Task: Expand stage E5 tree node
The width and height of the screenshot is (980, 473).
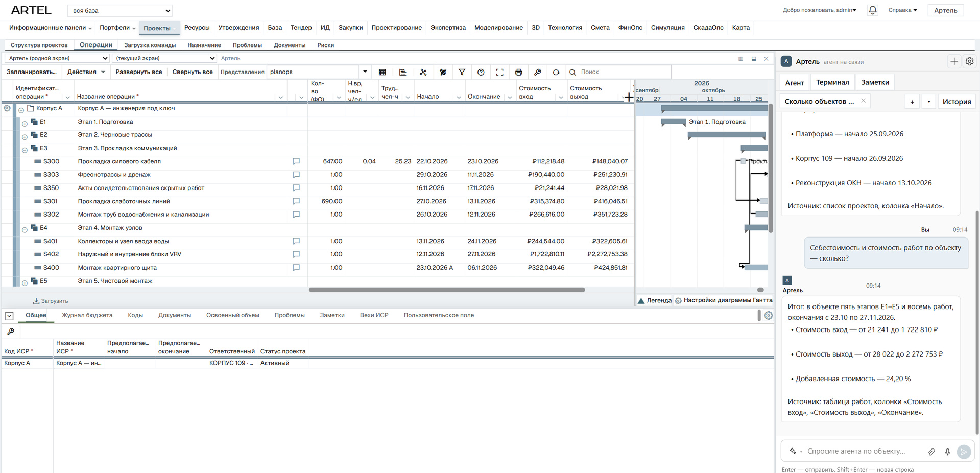Action: (x=25, y=283)
